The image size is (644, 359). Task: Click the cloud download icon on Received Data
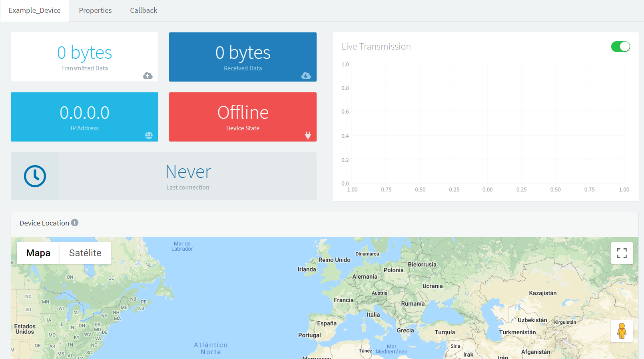tap(306, 76)
